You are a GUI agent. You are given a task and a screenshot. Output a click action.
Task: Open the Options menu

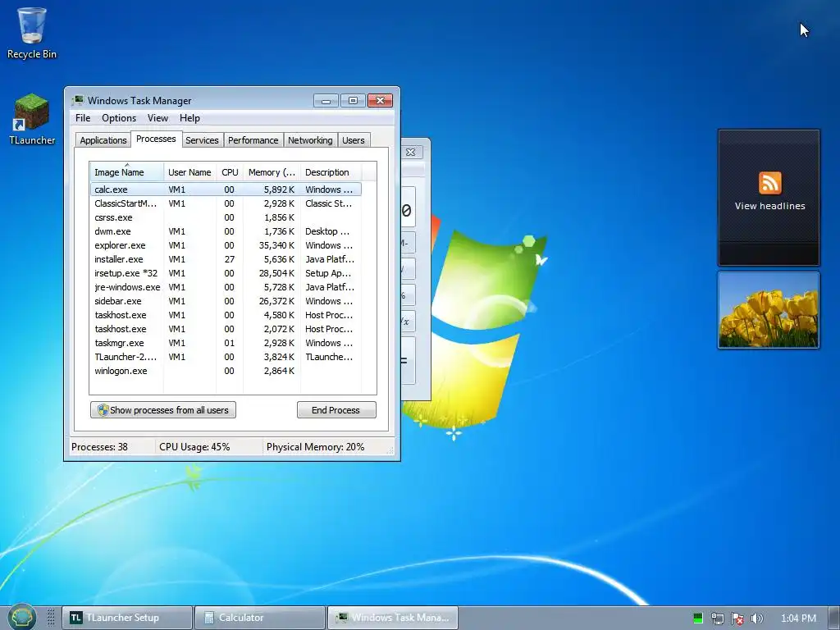(119, 118)
